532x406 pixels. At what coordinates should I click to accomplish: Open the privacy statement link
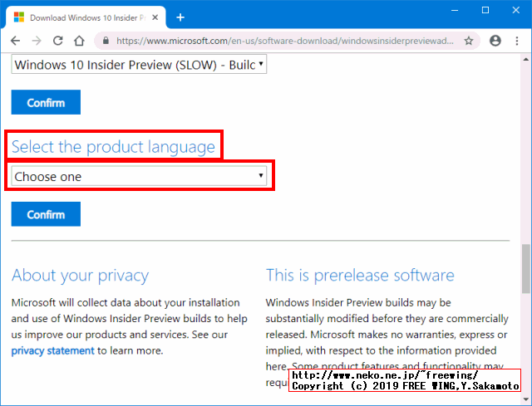pyautogui.click(x=52, y=350)
